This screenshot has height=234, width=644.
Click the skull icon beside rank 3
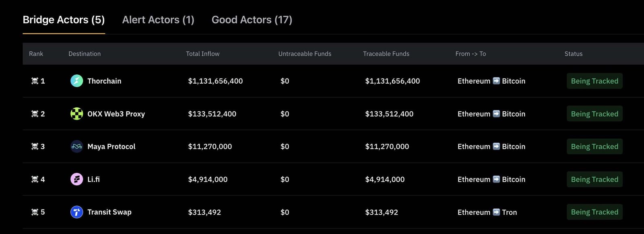[35, 147]
